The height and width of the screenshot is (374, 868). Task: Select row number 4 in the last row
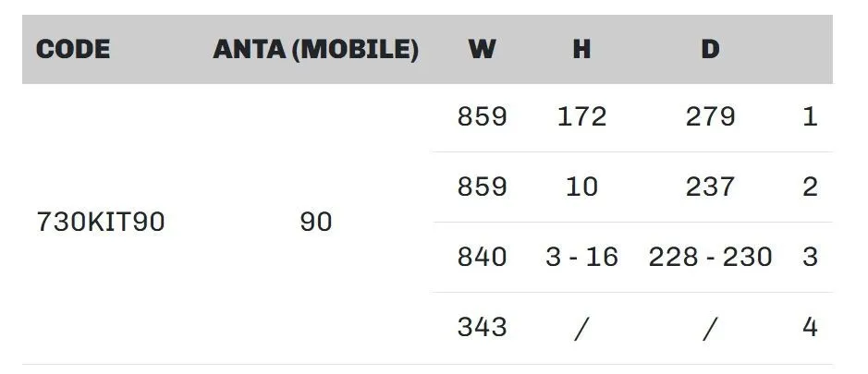click(810, 327)
